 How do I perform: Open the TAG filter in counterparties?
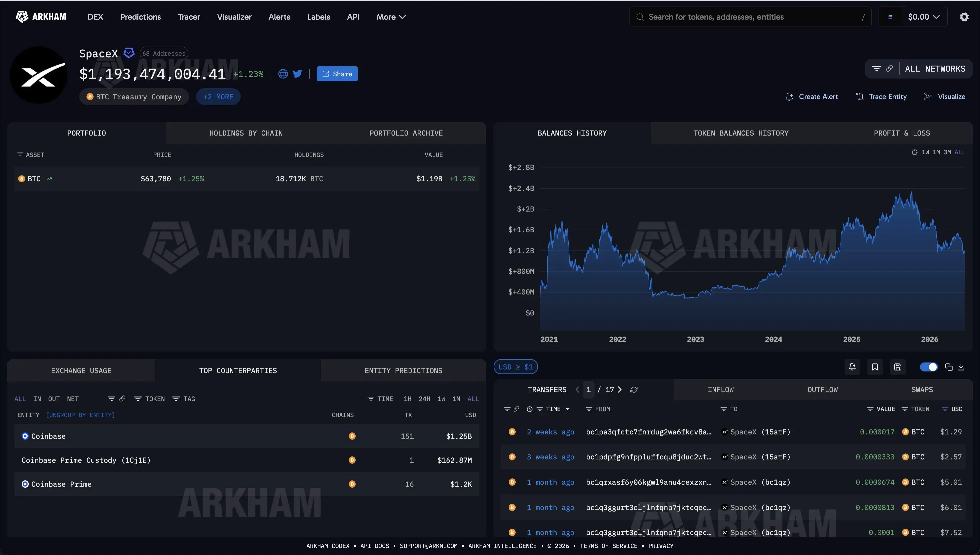184,399
